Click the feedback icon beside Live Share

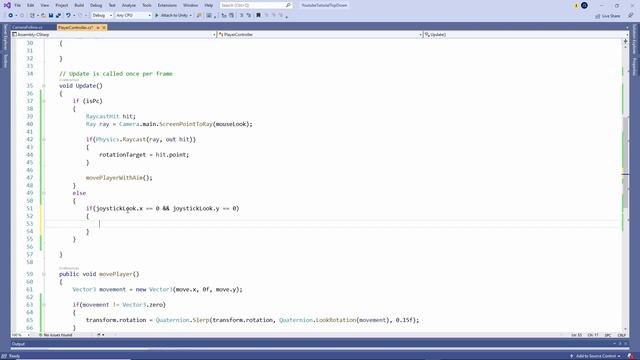(x=631, y=16)
